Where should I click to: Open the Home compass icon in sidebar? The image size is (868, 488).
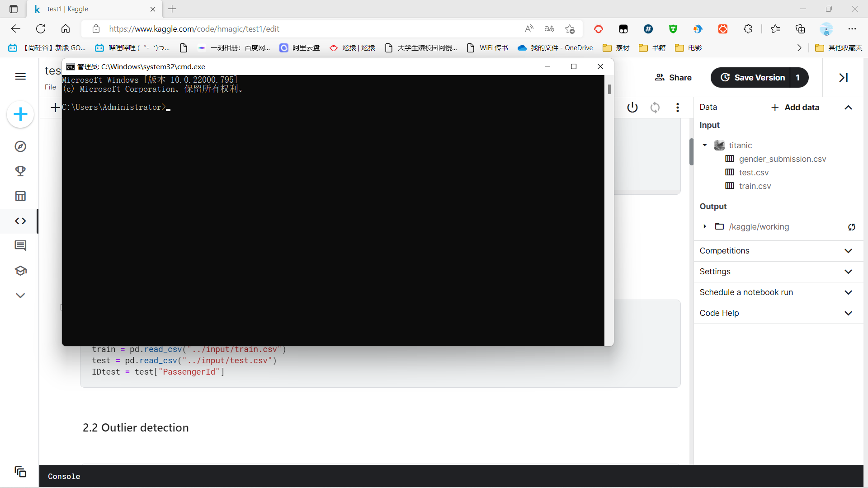20,146
